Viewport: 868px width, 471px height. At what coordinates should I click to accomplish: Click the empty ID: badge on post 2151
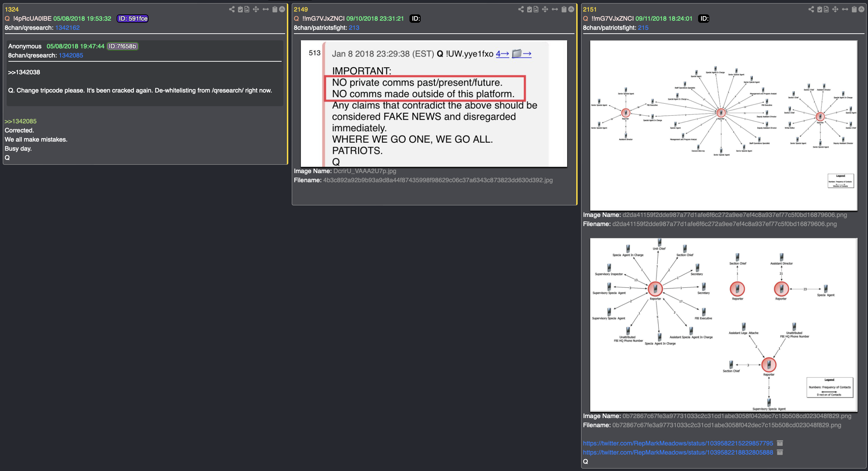pos(704,19)
